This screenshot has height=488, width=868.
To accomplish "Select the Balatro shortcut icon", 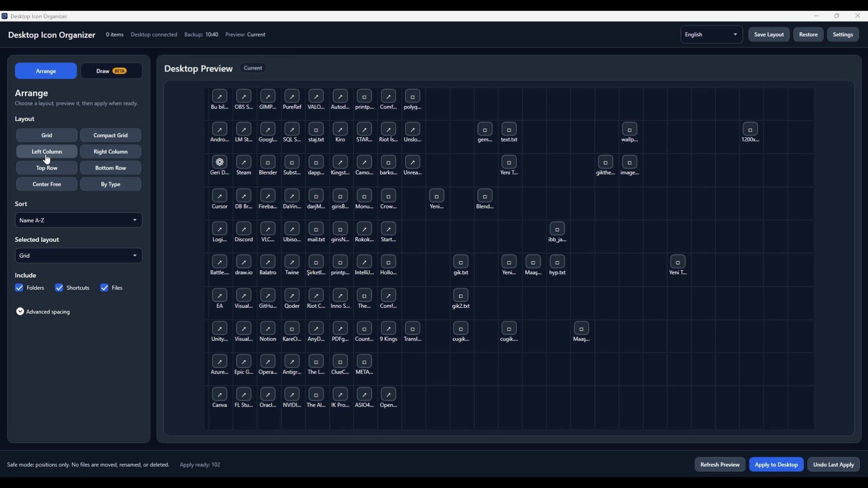I will click(268, 262).
